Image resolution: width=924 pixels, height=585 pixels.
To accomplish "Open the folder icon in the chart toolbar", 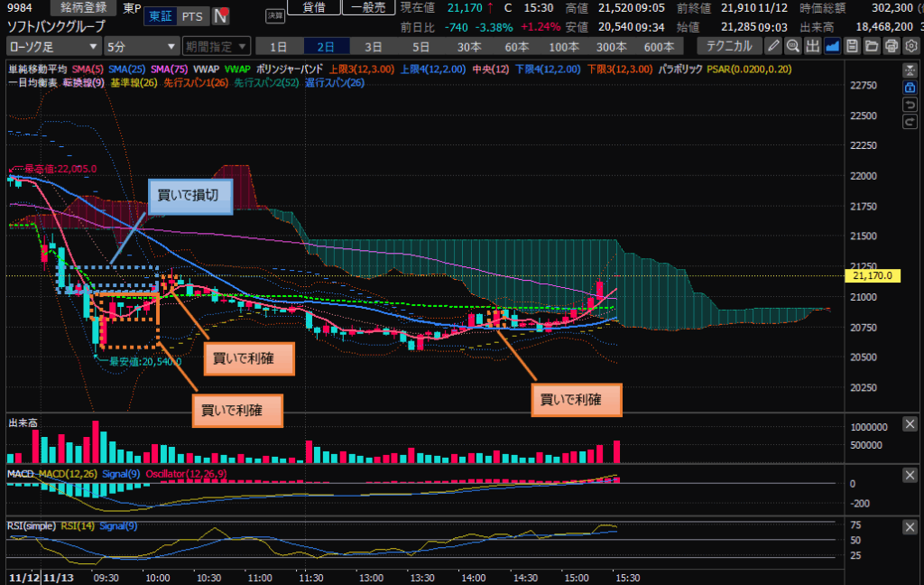I will 872,46.
